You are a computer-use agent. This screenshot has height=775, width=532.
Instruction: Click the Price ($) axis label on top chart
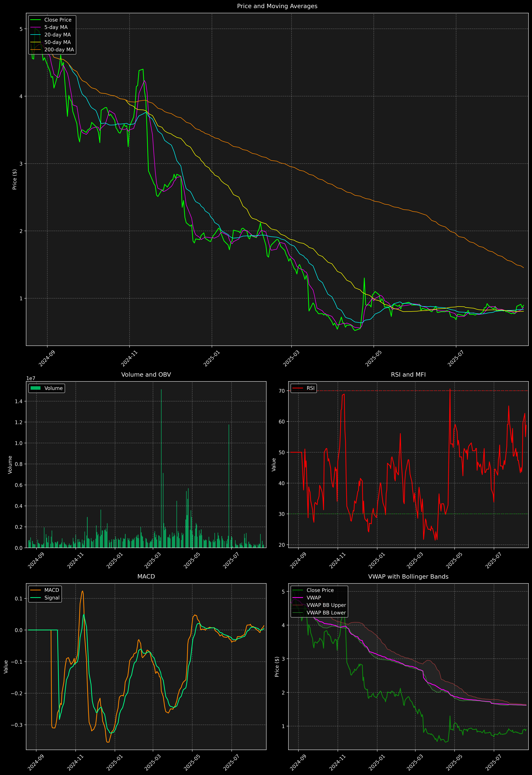15,179
